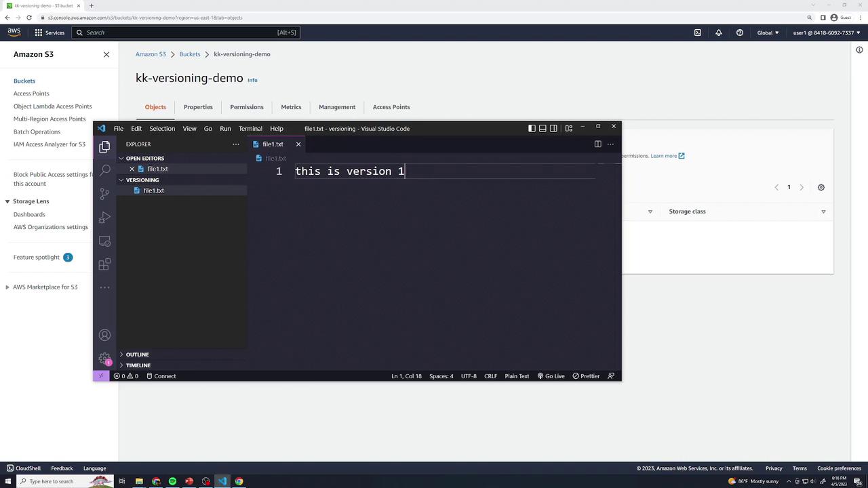Screen dimensions: 868x488
Task: Open the Extensions view in VS Code
Action: [x=104, y=265]
